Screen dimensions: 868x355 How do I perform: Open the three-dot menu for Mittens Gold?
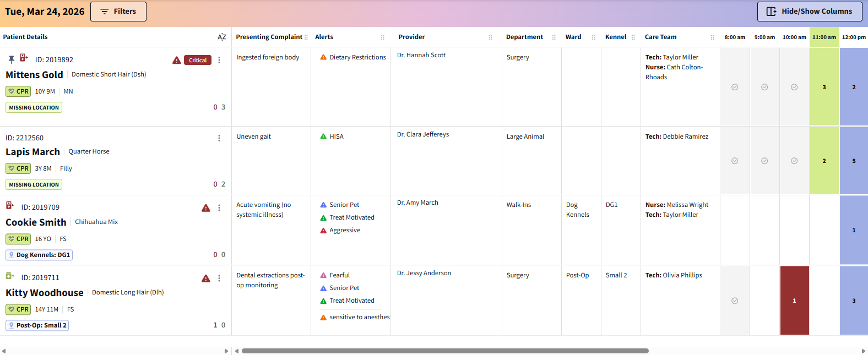click(219, 60)
